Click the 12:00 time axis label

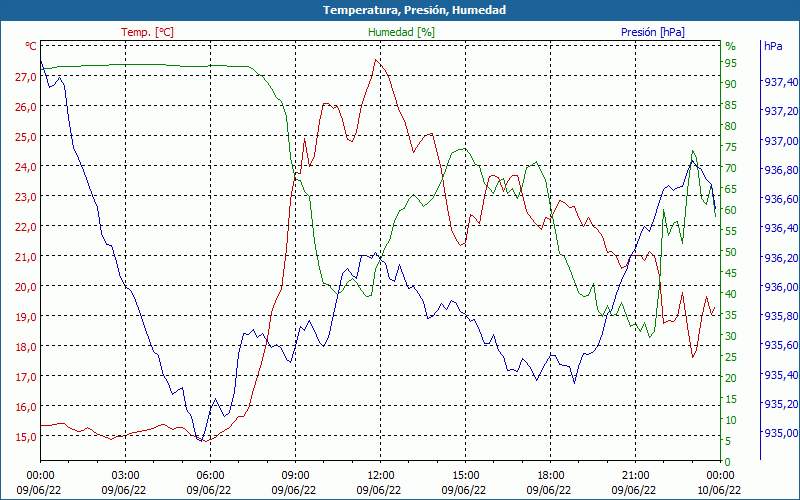380,476
